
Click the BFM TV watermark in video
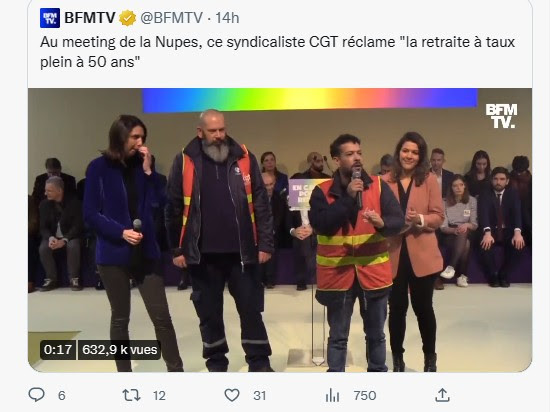[x=501, y=116]
